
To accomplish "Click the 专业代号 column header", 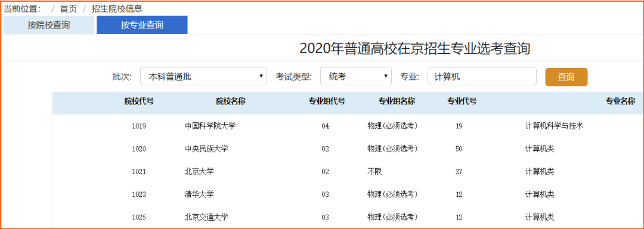I will [x=462, y=101].
